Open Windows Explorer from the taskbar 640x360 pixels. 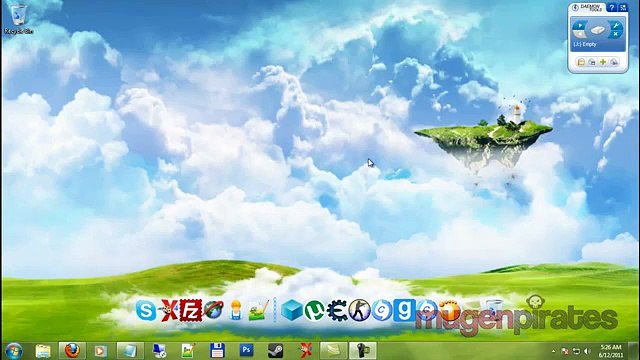[x=43, y=351]
